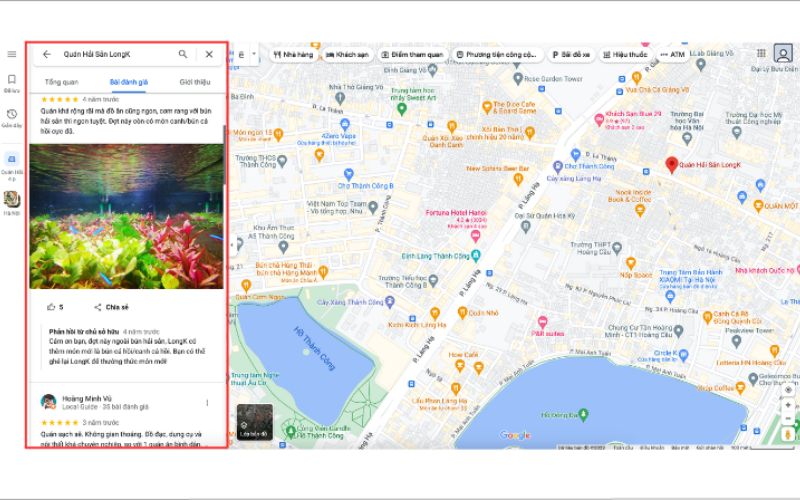Click reviewer name Hoàng Minh Vũ
800x500 pixels.
(x=87, y=398)
